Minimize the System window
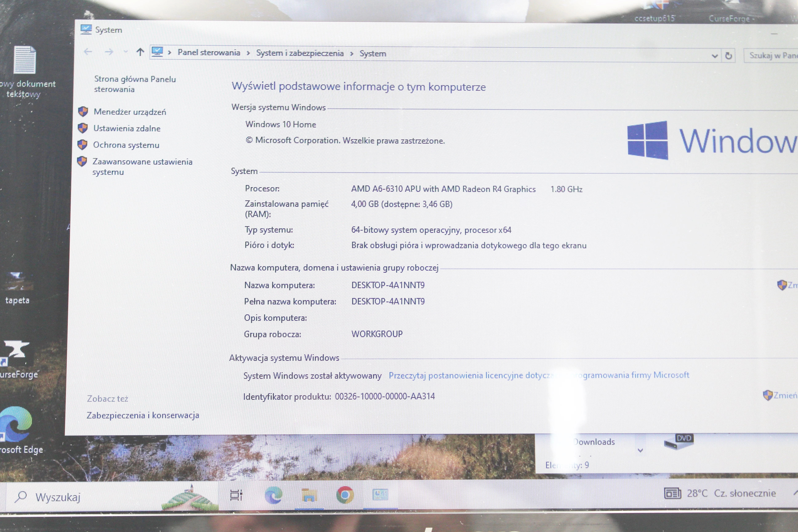The width and height of the screenshot is (798, 532). tap(774, 34)
